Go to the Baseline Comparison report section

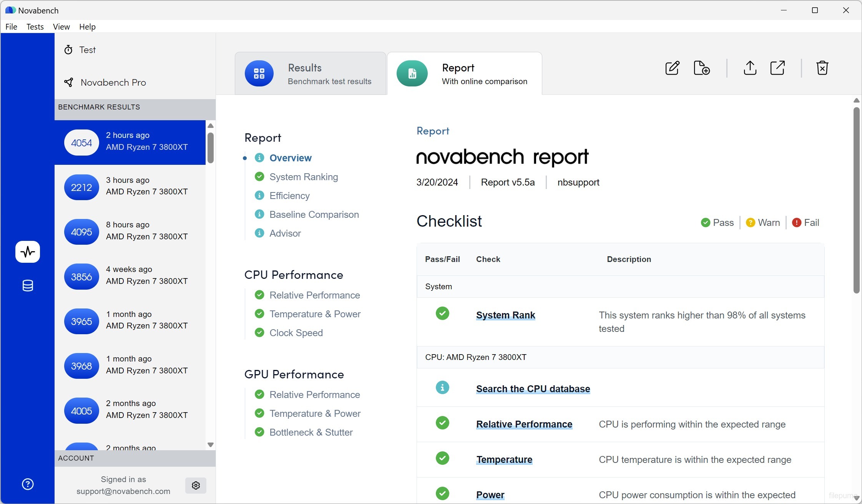(314, 214)
